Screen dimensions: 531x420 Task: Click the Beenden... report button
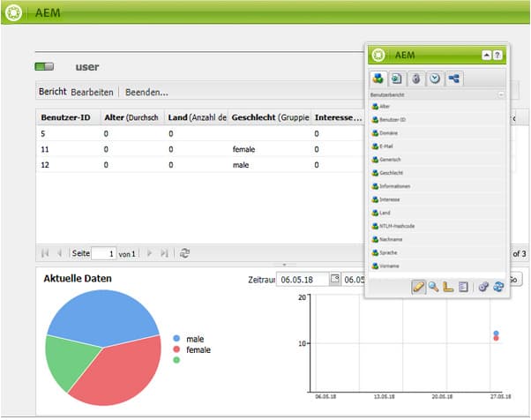(146, 92)
